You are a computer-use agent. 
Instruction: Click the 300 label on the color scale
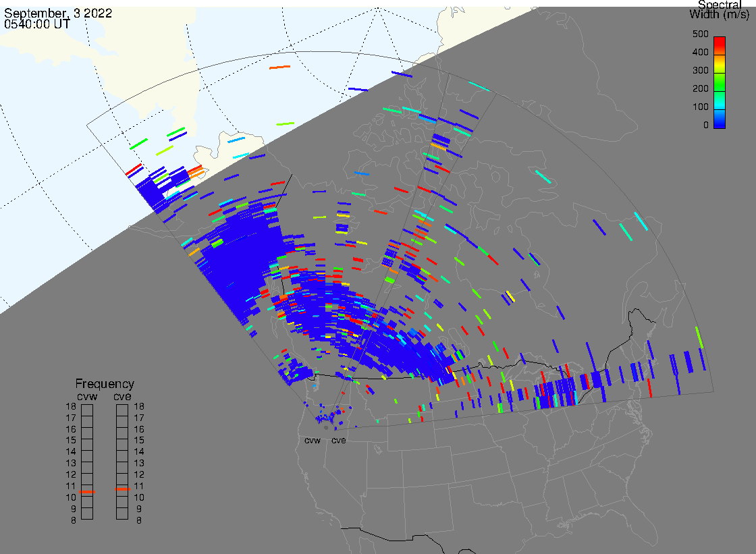tap(700, 70)
